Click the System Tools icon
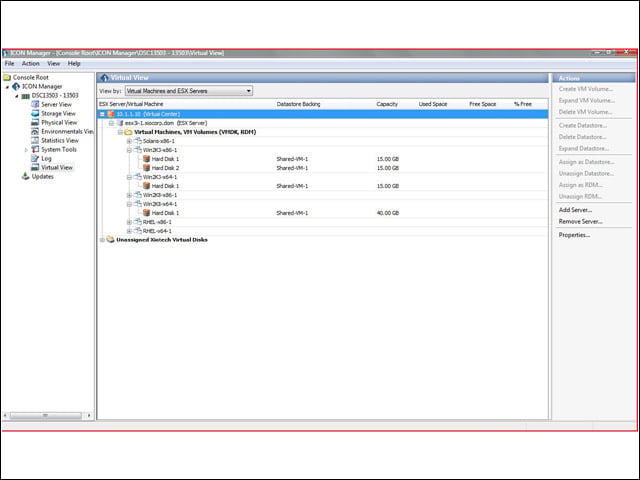This screenshot has height=480, width=640. (35, 149)
